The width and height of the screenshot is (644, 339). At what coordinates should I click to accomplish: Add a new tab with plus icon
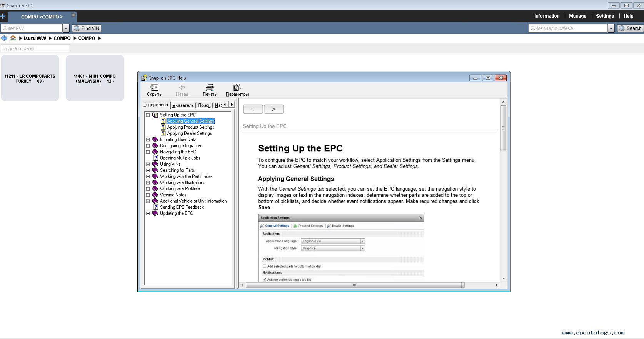pyautogui.click(x=3, y=16)
